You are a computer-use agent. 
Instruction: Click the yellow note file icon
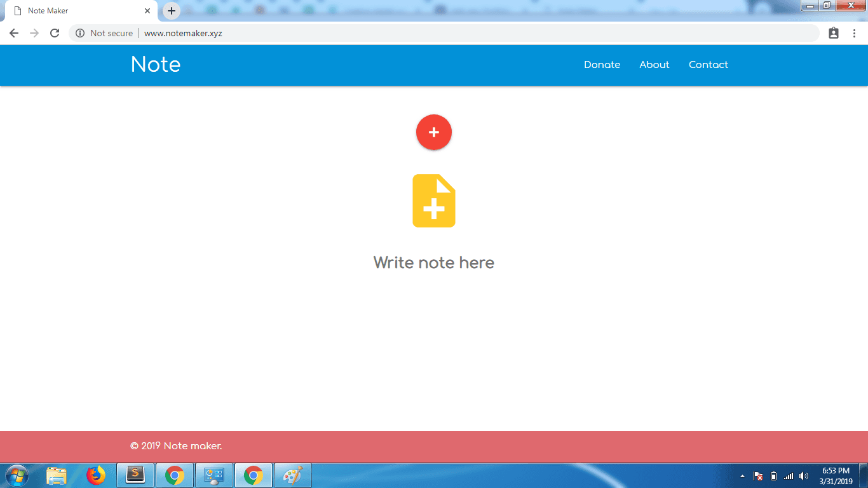pos(434,201)
